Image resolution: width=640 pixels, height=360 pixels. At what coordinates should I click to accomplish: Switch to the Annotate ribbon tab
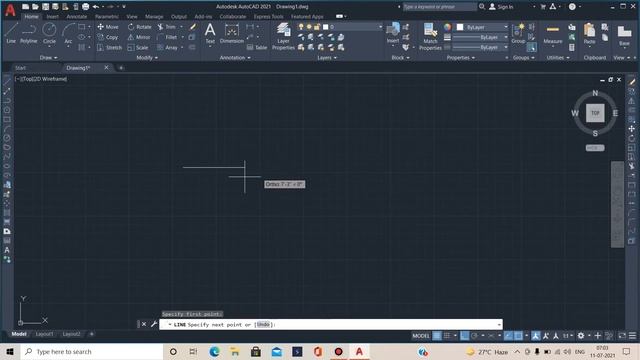click(77, 17)
